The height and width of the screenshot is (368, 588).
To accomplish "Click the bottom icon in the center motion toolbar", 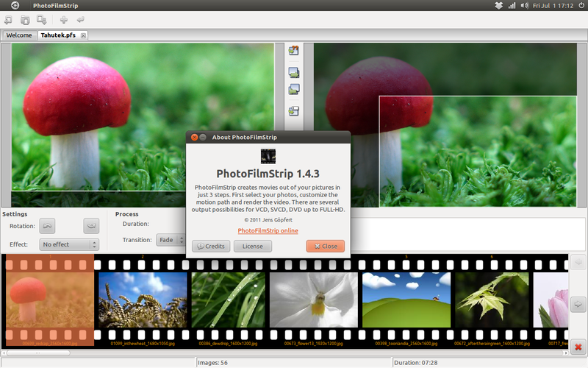I will tap(293, 111).
